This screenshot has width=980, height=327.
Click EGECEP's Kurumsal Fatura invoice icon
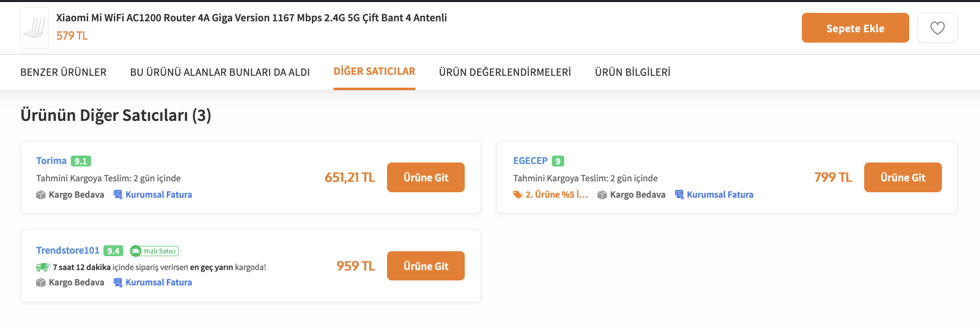(x=679, y=195)
